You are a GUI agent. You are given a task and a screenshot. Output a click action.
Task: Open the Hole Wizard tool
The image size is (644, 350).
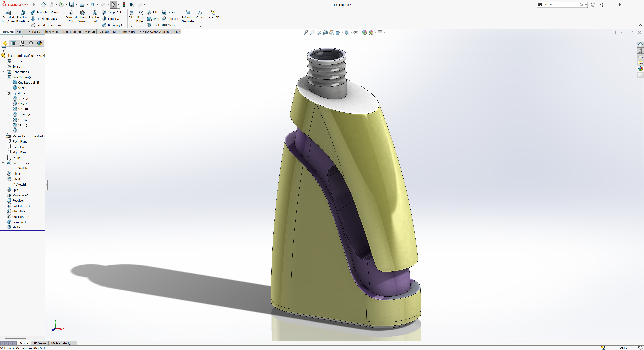click(x=83, y=16)
